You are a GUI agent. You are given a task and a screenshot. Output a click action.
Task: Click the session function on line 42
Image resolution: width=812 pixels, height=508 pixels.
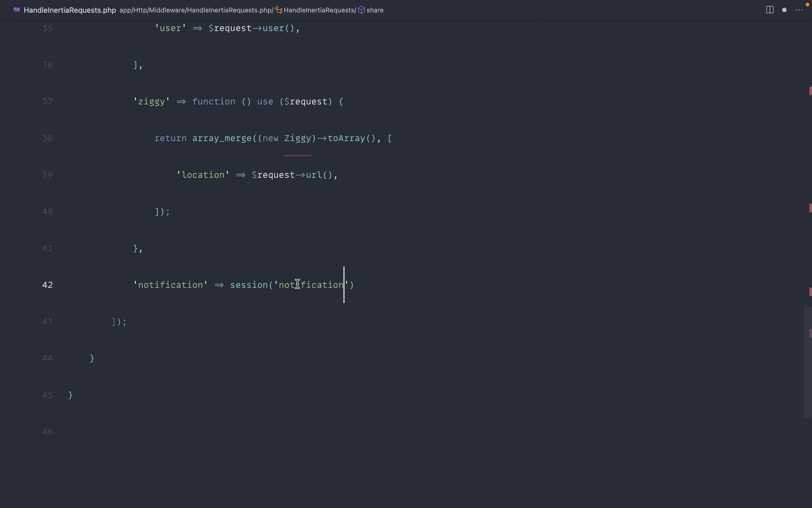pyautogui.click(x=249, y=285)
